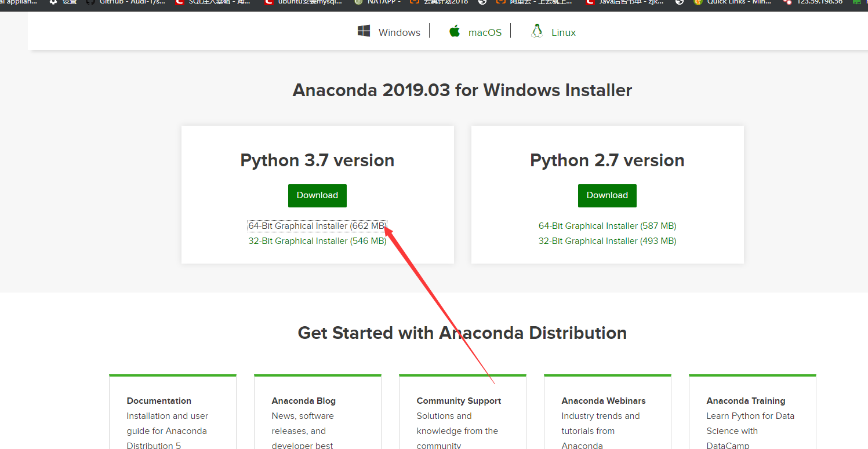Open 64-Bit Graphical Installer (662 MB) link
The image size is (868, 449).
coord(317,226)
